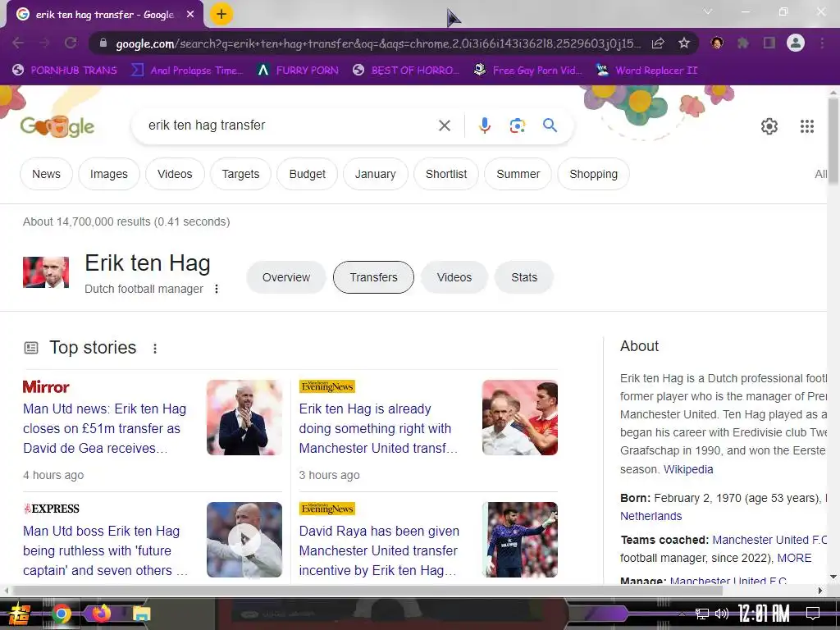Open the BEST OF HORRO... bookmark
The image size is (840, 630).
point(407,71)
